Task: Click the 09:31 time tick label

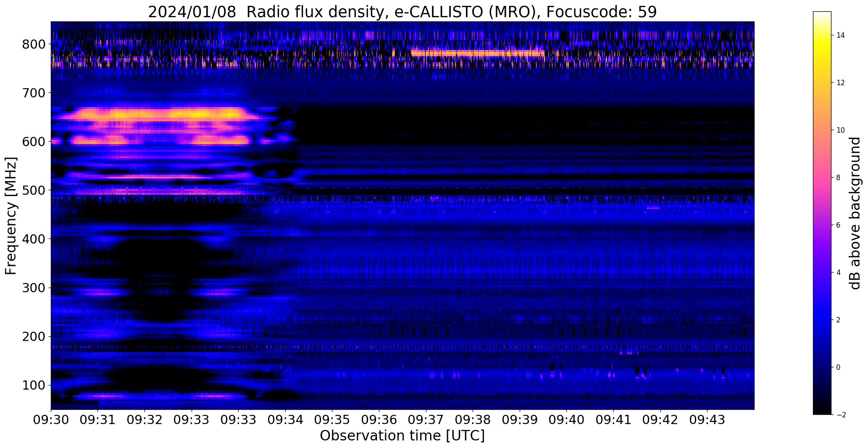Action: [98, 420]
